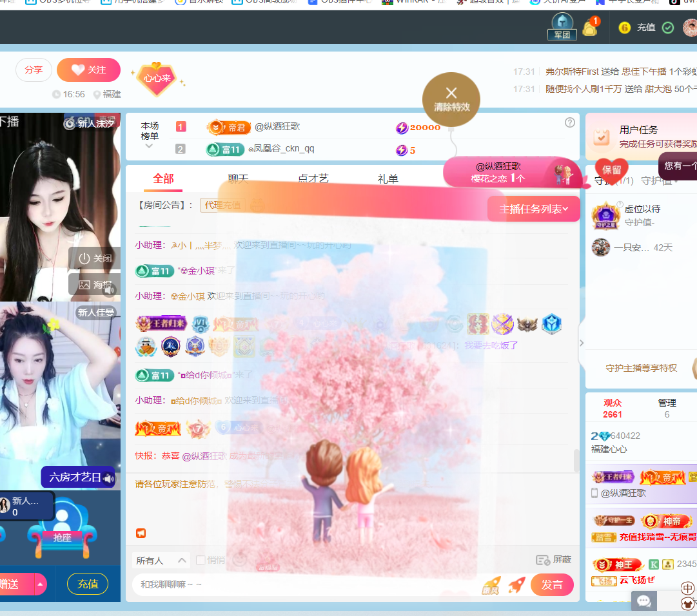Click the chat panel scrollbar thumb

pos(576,461)
